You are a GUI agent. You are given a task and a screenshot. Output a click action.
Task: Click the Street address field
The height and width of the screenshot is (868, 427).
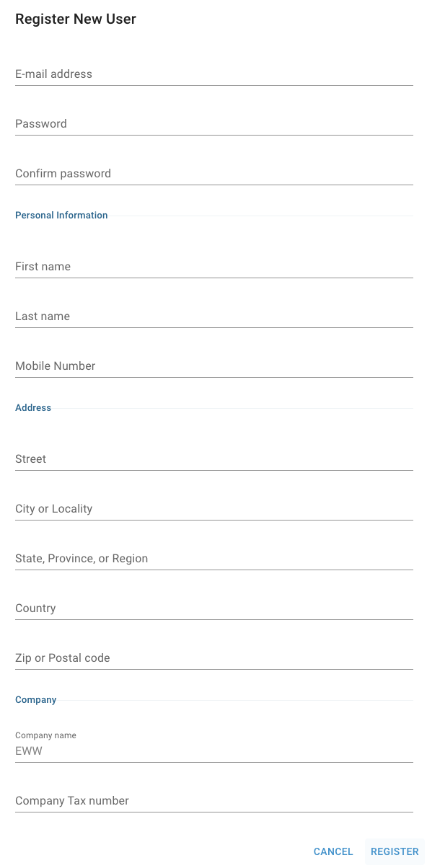coord(213,459)
